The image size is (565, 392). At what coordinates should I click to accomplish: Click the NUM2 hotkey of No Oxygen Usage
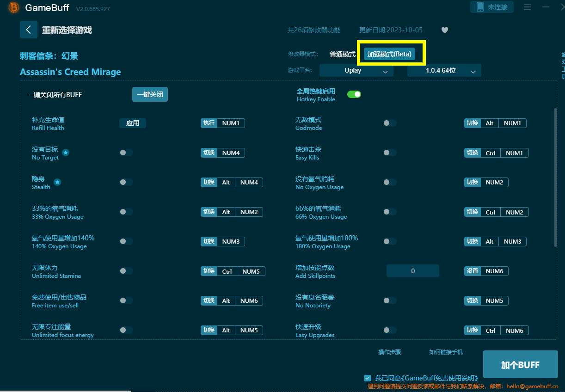point(494,182)
